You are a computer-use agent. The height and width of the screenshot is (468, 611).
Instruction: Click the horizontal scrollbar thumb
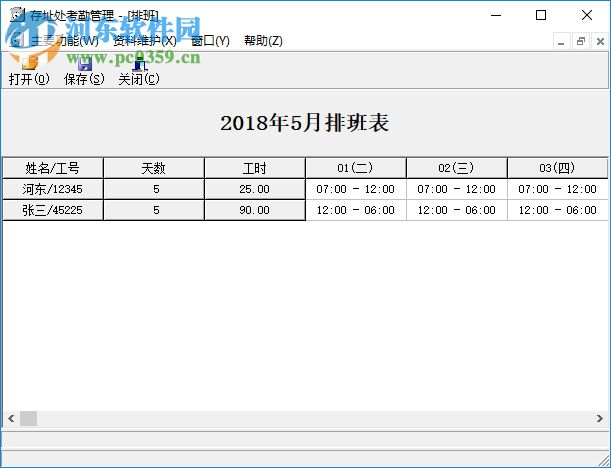[x=28, y=419]
